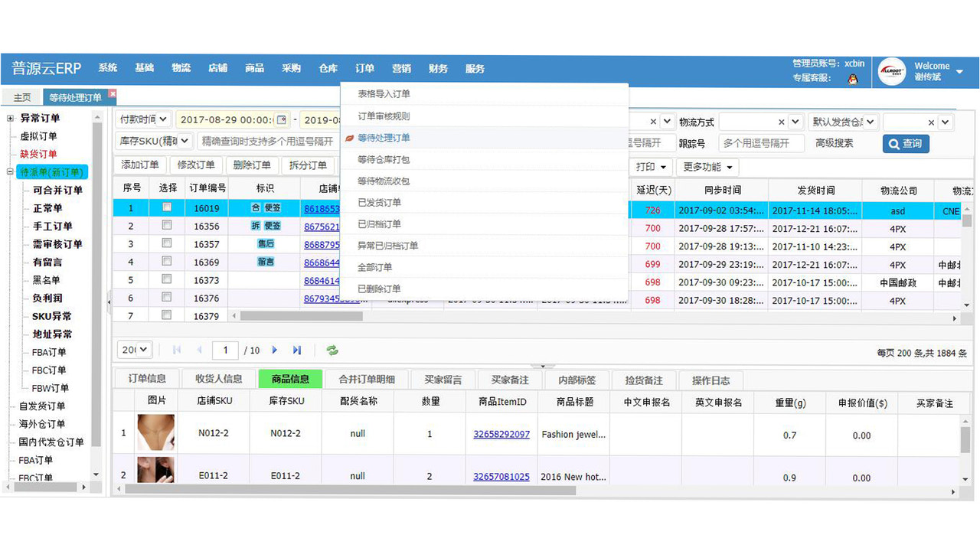
Task: Open product item link 32657081025
Action: [501, 476]
